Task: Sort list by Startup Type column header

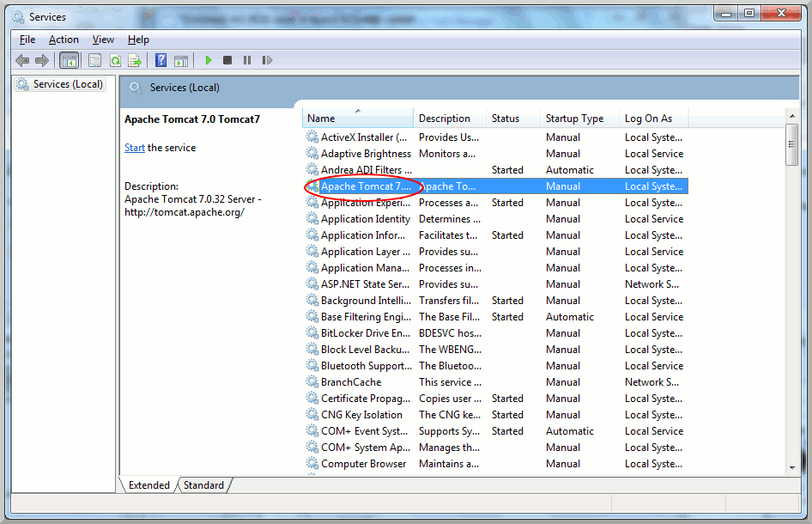Action: click(x=574, y=119)
